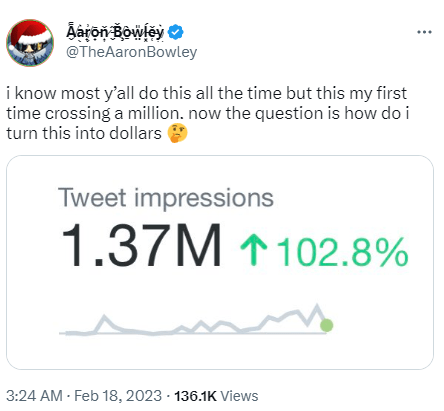
Task: Click the tweet body text
Action: 207,114
